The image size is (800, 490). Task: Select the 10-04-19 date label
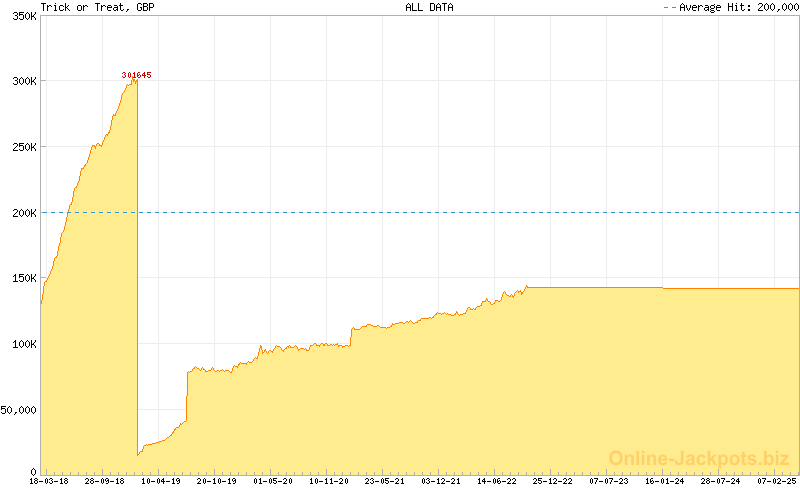tap(161, 481)
